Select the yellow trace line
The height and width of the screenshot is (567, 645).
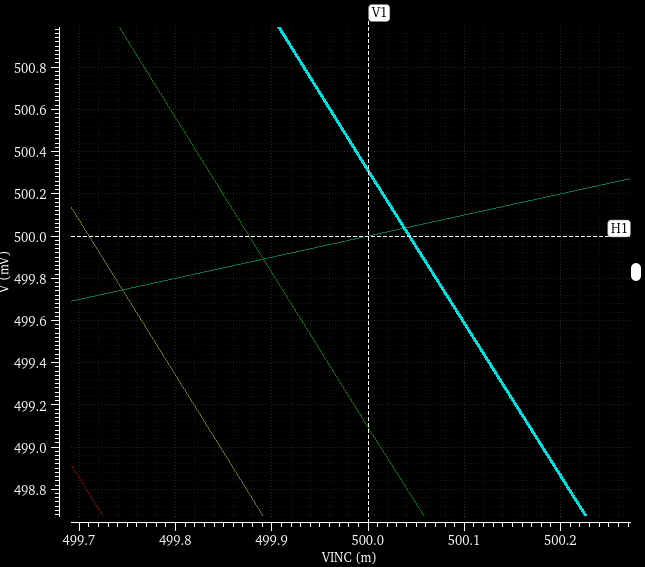pos(167,361)
